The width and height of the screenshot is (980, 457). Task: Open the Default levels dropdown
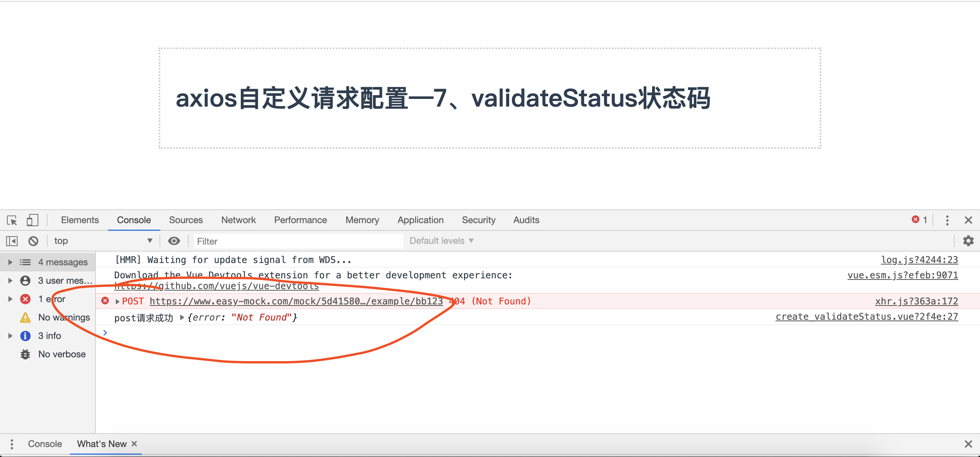[x=441, y=241]
